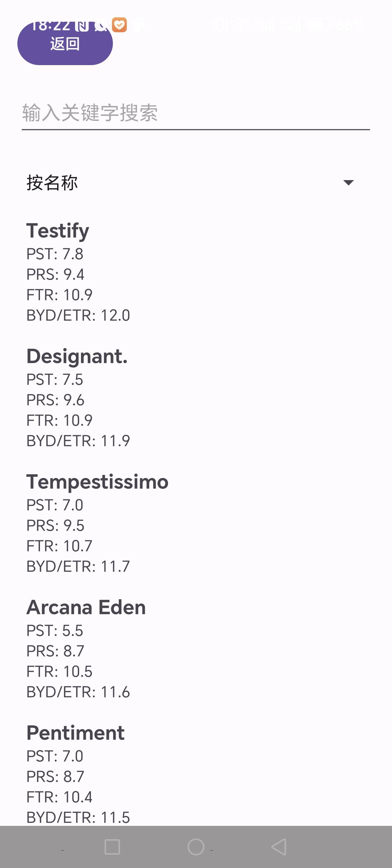Tap Android recent apps square icon
This screenshot has height=868, width=392.
point(112,847)
